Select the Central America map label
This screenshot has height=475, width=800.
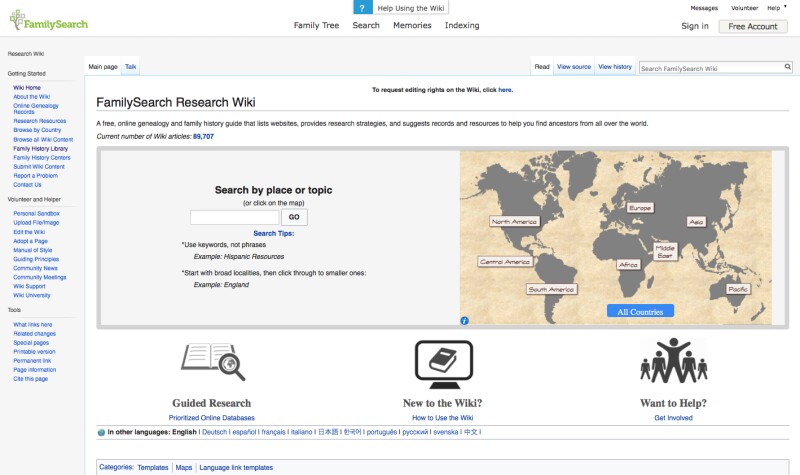point(505,262)
